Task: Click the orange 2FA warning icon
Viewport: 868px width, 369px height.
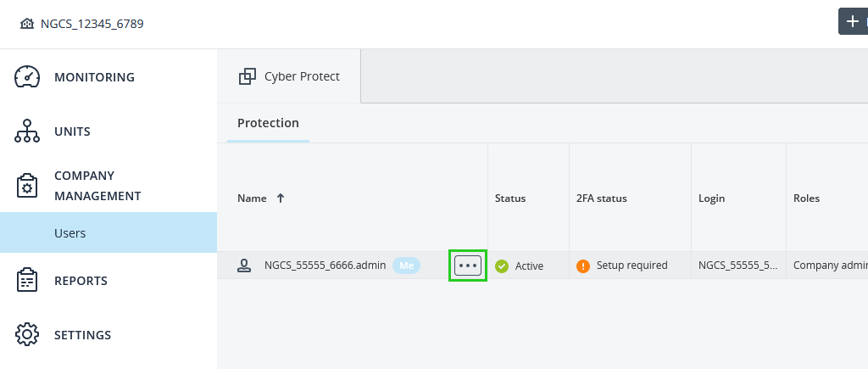Action: 583,266
